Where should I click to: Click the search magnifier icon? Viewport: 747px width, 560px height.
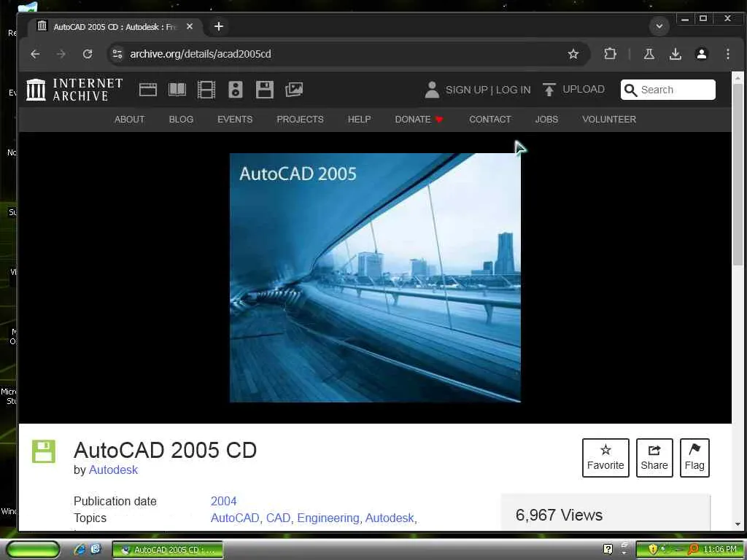pos(630,90)
